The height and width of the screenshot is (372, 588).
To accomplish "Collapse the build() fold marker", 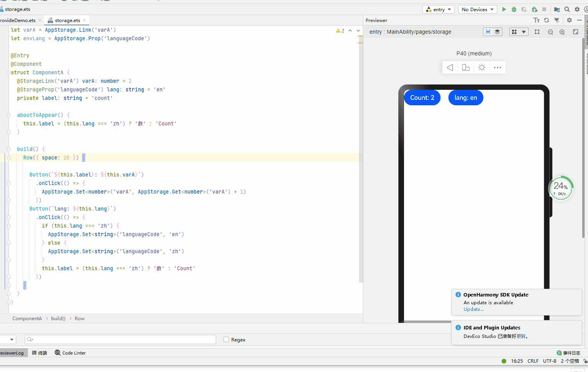I will pyautogui.click(x=9, y=149).
